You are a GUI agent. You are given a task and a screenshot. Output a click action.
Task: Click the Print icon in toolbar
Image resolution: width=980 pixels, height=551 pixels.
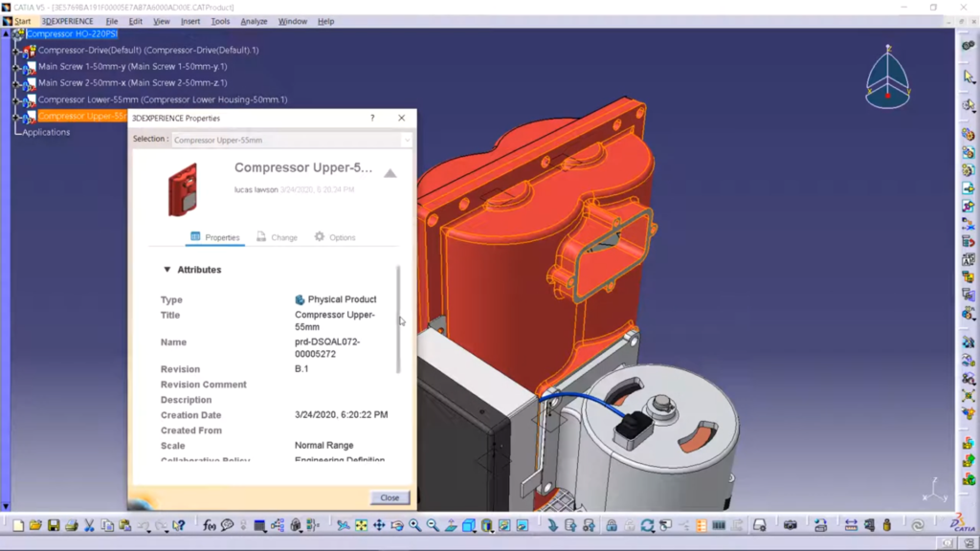(x=72, y=525)
